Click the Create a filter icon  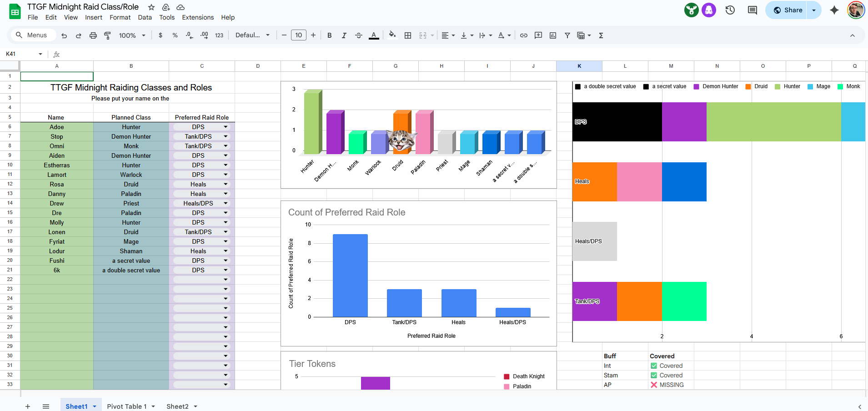pyautogui.click(x=567, y=35)
